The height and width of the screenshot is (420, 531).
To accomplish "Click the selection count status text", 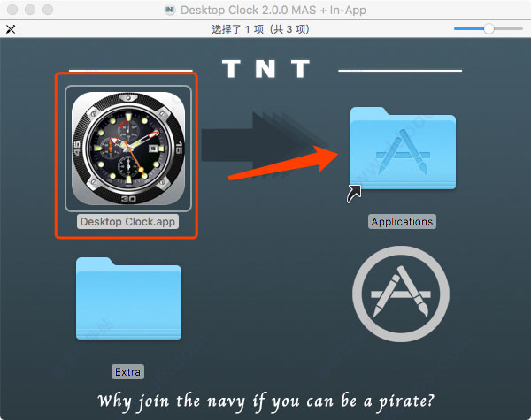I will (260, 29).
